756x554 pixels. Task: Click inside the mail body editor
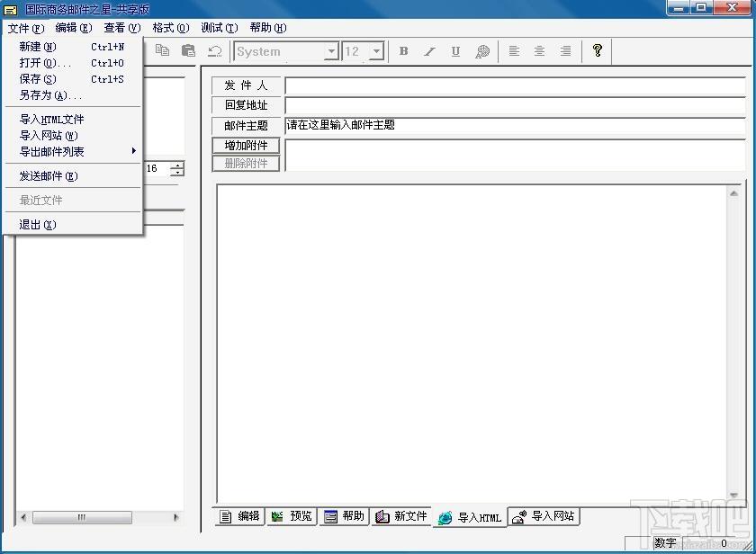[x=472, y=343]
